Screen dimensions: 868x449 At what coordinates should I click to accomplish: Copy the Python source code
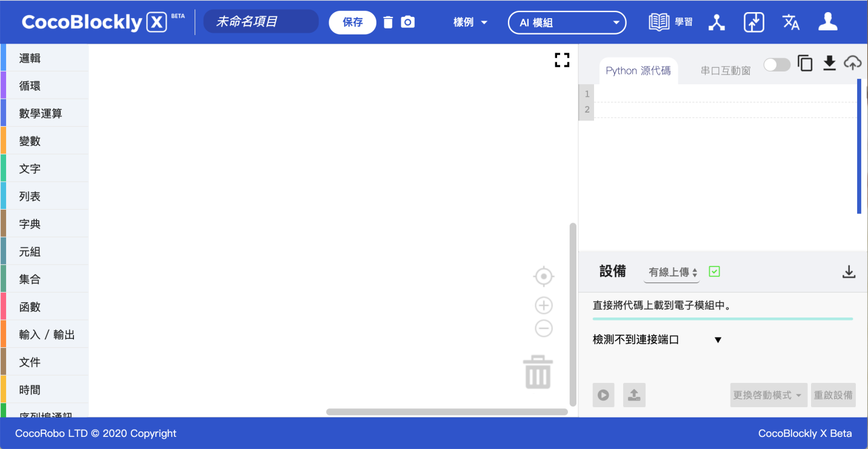[805, 63]
